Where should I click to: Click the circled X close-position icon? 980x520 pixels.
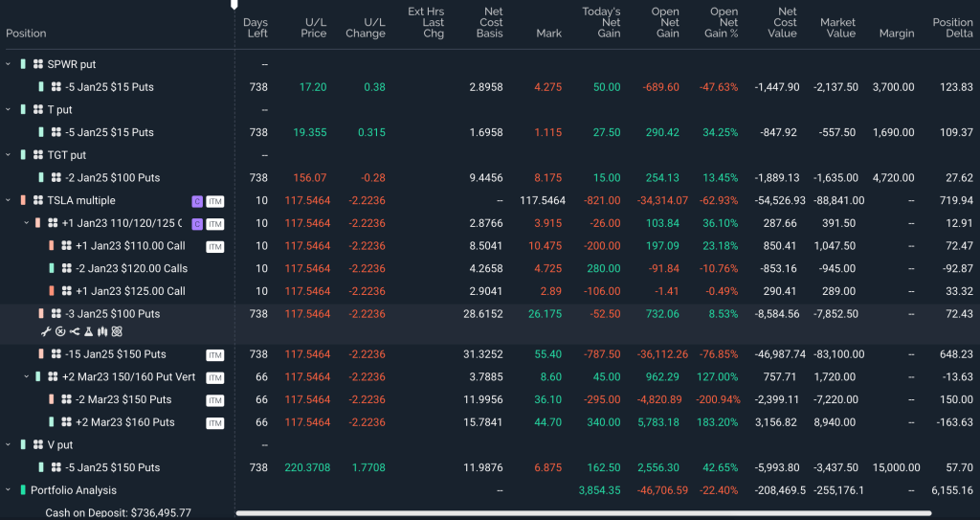coord(59,331)
